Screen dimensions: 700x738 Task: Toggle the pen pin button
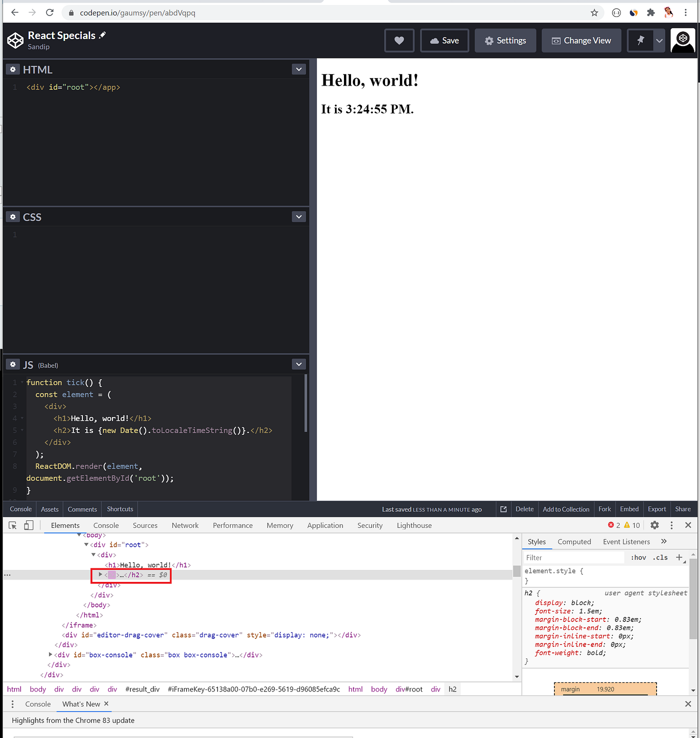(640, 40)
